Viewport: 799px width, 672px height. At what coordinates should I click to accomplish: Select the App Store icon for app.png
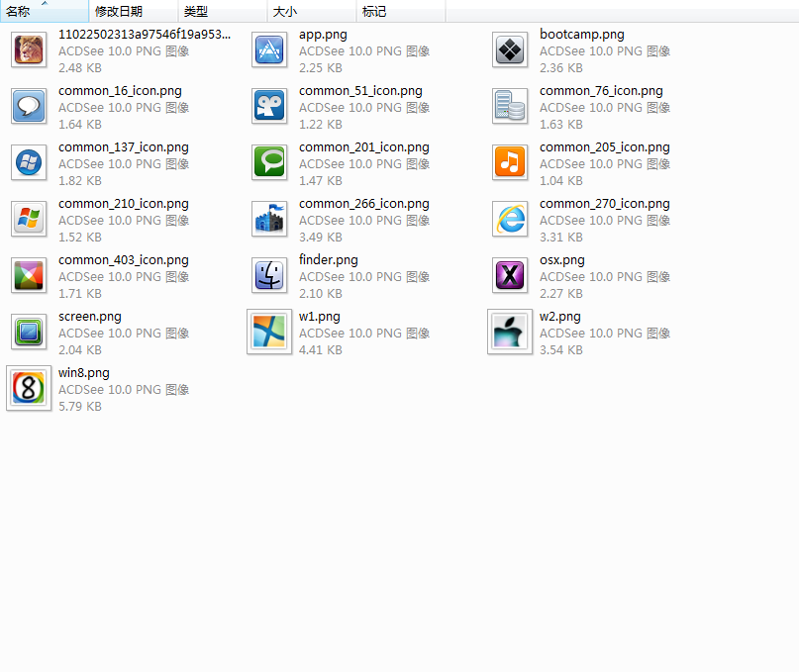(x=269, y=49)
